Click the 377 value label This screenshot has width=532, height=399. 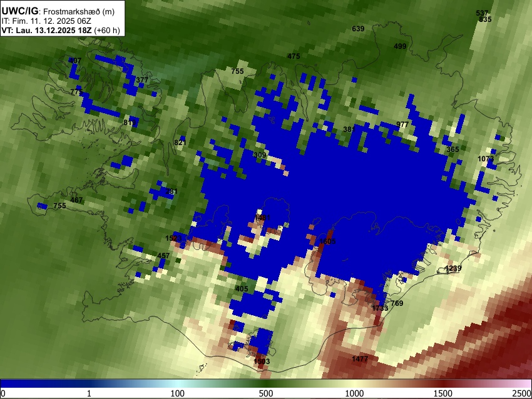pos(142,80)
